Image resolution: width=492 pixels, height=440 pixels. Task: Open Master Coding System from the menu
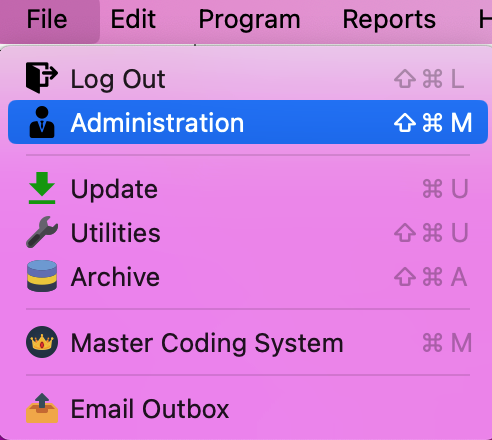pos(248,343)
